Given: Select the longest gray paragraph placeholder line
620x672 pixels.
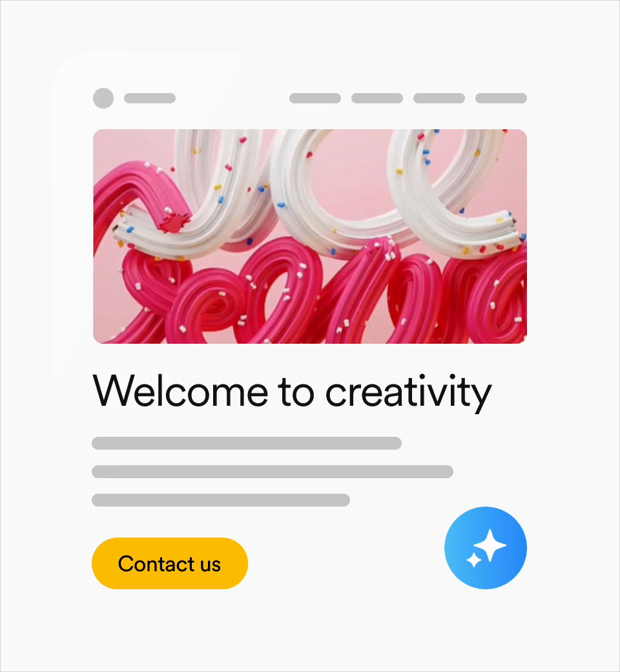Looking at the screenshot, I should (273, 472).
